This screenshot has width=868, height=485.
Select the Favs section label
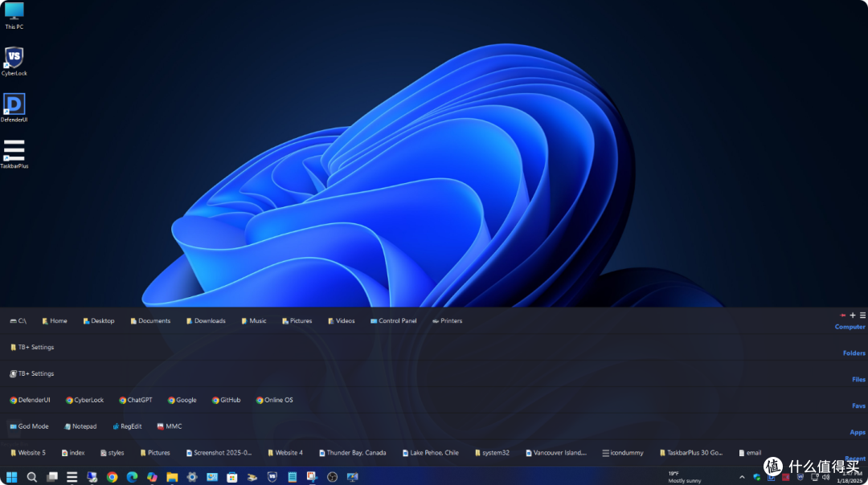tap(858, 406)
